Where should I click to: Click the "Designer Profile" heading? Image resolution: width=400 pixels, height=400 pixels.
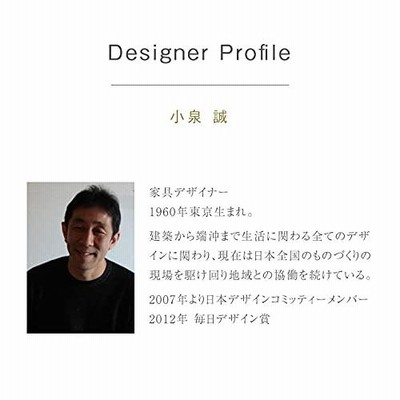[x=200, y=53]
